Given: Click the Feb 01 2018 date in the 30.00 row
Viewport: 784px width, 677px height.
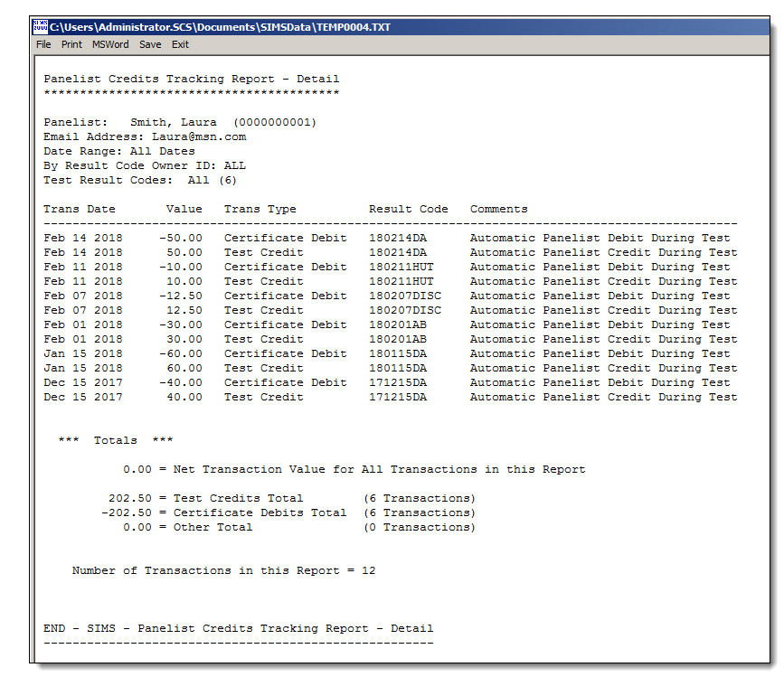Looking at the screenshot, I should tap(83, 340).
